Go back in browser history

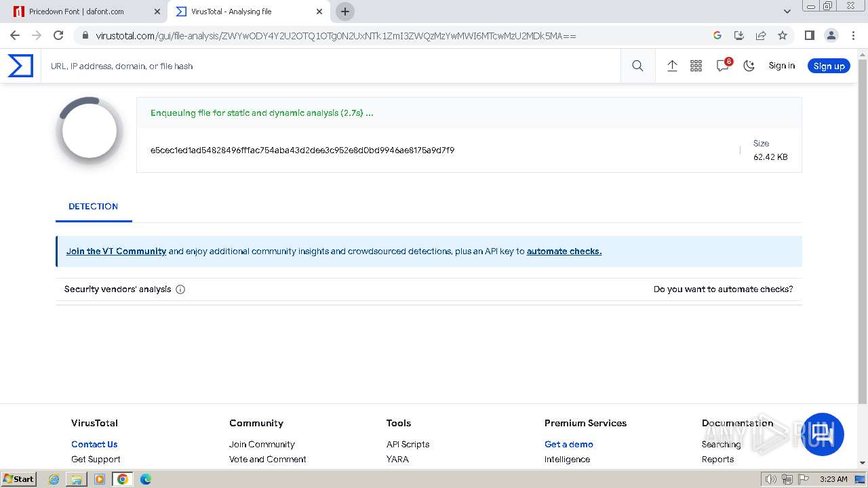15,35
